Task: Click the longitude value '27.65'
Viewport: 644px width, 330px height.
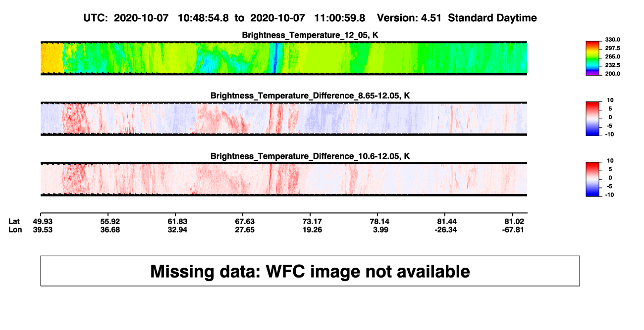Action: 245,229
